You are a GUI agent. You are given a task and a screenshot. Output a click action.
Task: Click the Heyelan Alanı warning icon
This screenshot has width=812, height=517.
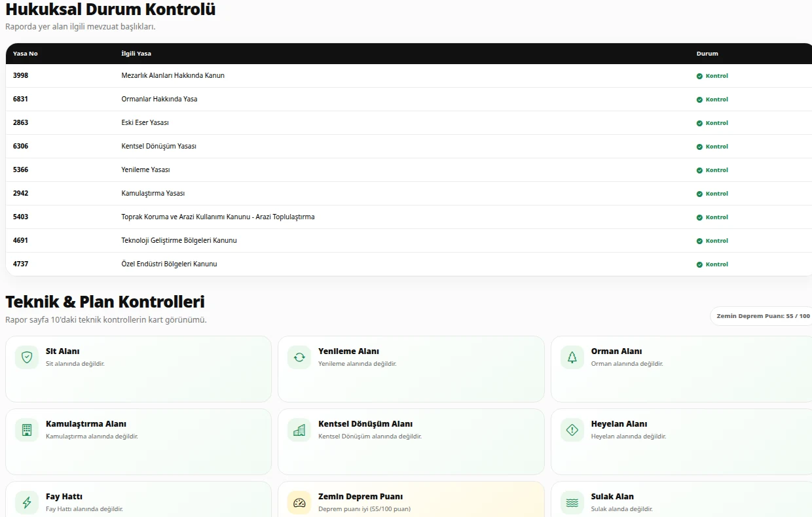[x=572, y=430]
